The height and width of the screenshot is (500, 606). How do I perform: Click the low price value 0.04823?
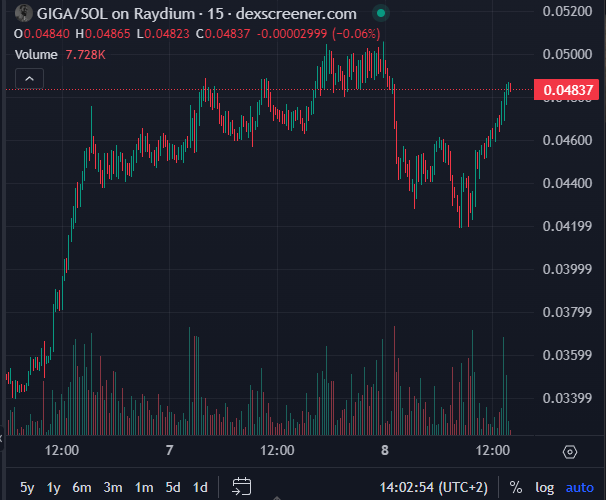tap(167, 34)
